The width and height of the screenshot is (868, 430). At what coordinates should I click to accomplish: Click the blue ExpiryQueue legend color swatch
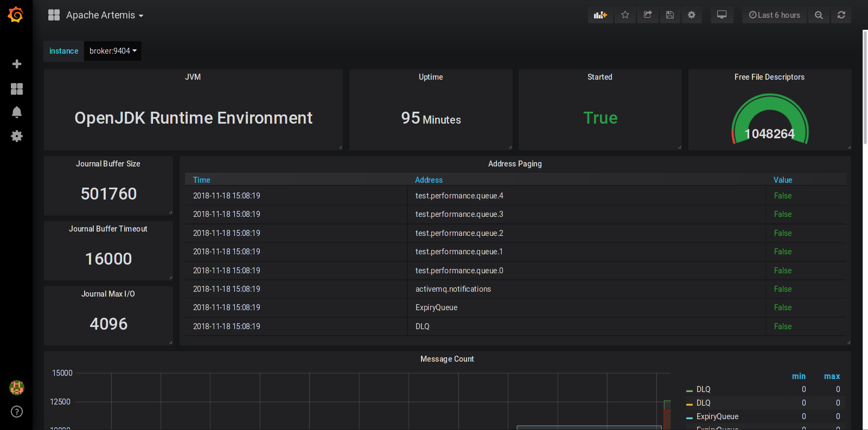tap(690, 418)
